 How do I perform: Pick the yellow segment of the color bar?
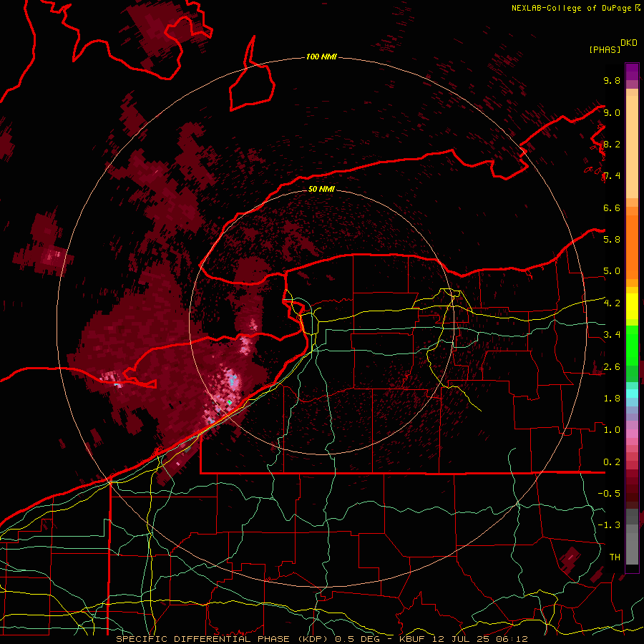(x=632, y=306)
